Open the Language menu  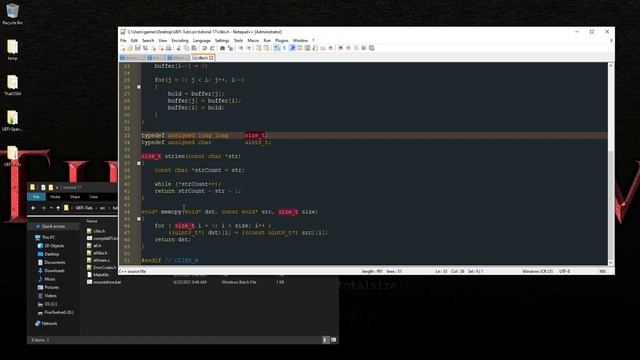pyautogui.click(x=202, y=40)
